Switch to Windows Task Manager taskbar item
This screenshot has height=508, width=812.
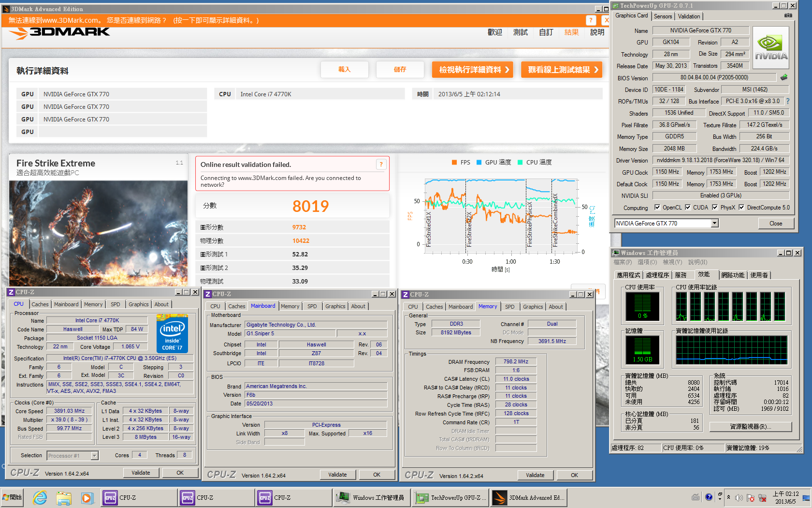click(x=372, y=497)
